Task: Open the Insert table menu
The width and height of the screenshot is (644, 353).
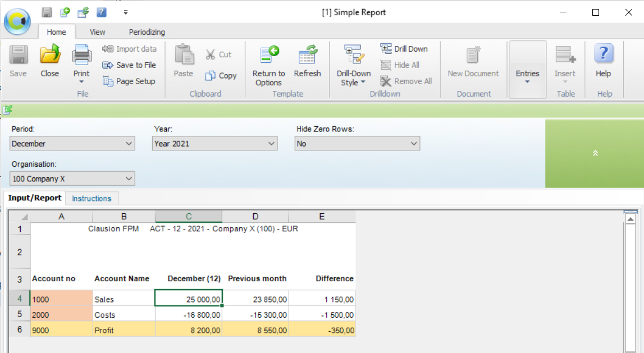Action: 565,64
